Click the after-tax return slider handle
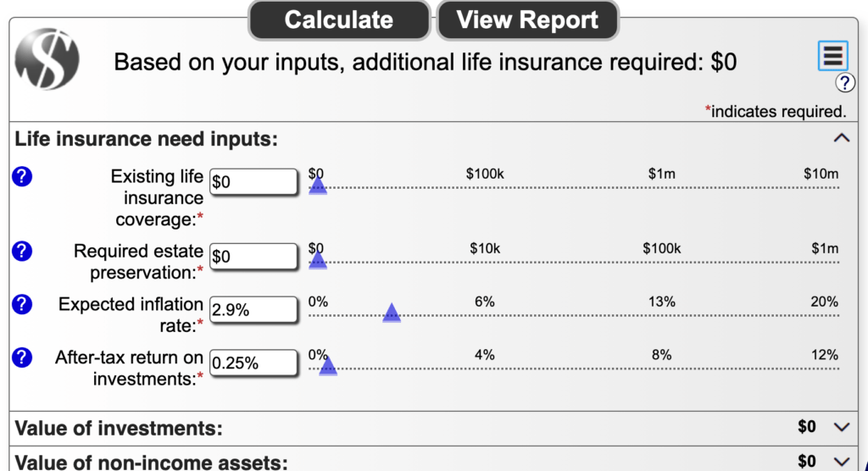868x471 pixels. [328, 366]
